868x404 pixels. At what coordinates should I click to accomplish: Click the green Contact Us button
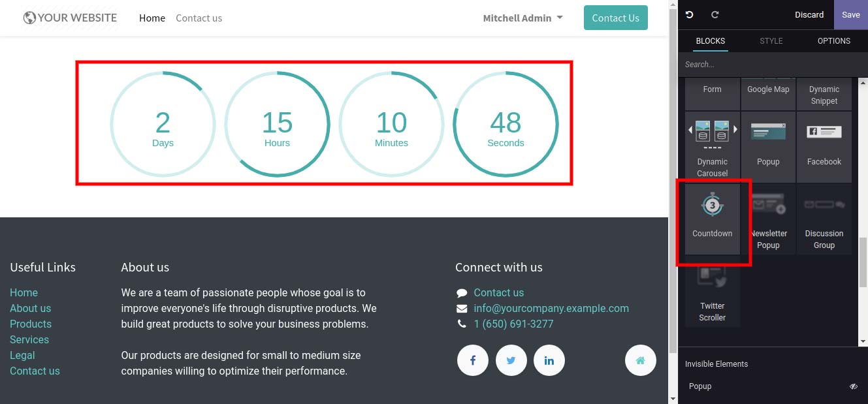(615, 18)
